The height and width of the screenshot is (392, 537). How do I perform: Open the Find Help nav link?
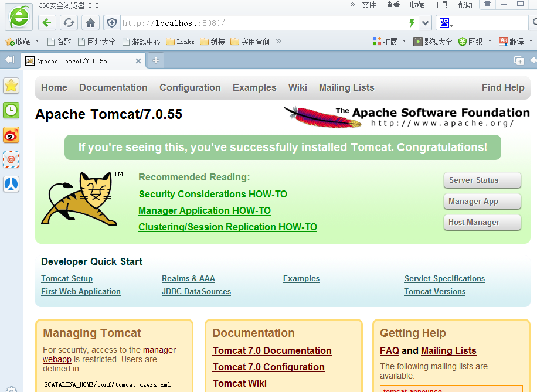coord(503,88)
